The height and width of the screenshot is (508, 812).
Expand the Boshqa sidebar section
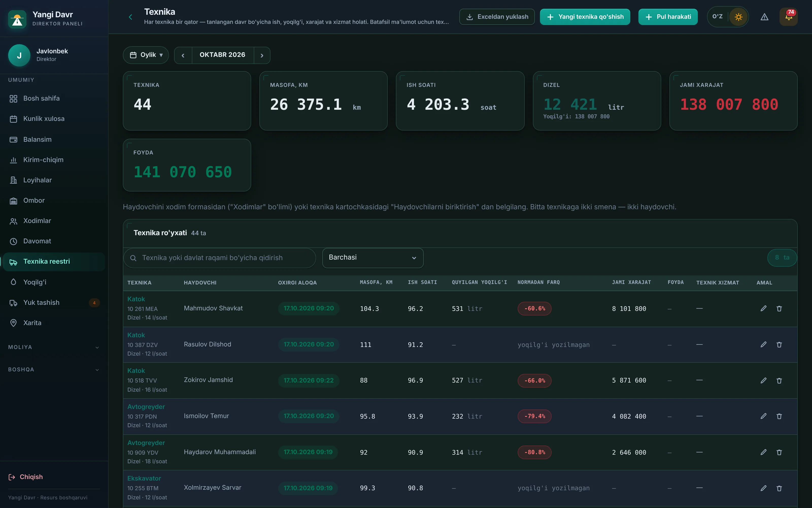click(x=54, y=370)
